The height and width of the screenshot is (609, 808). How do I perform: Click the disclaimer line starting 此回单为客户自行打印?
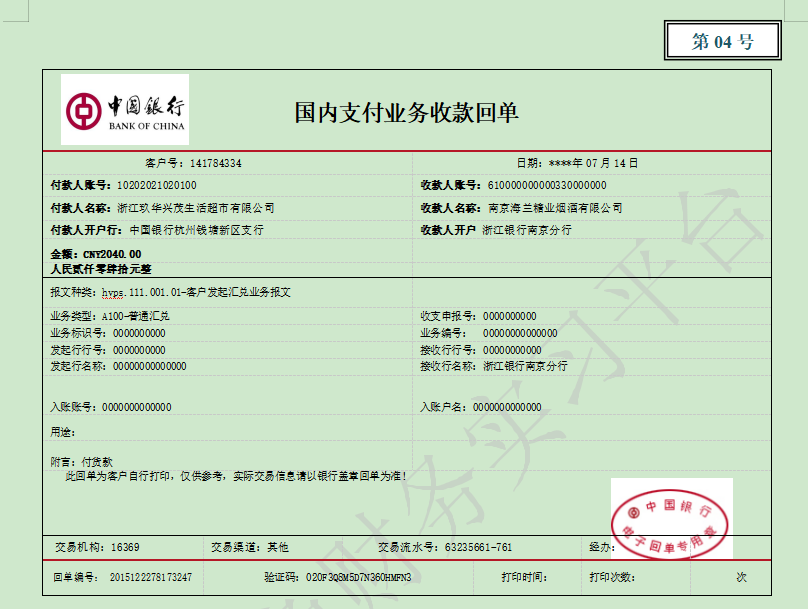[x=236, y=476]
